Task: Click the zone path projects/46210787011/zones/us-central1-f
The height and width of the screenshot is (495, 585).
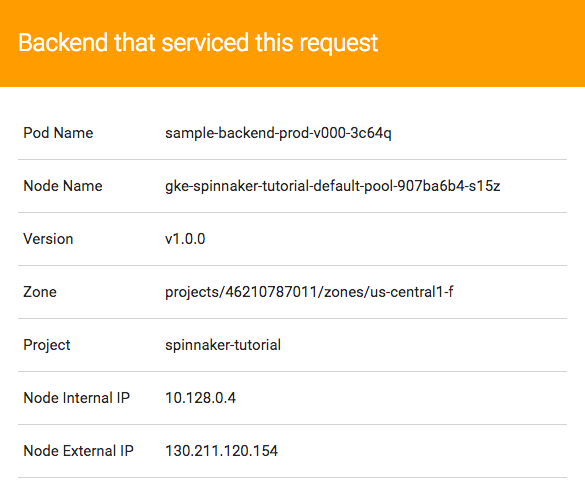Action: pos(309,293)
